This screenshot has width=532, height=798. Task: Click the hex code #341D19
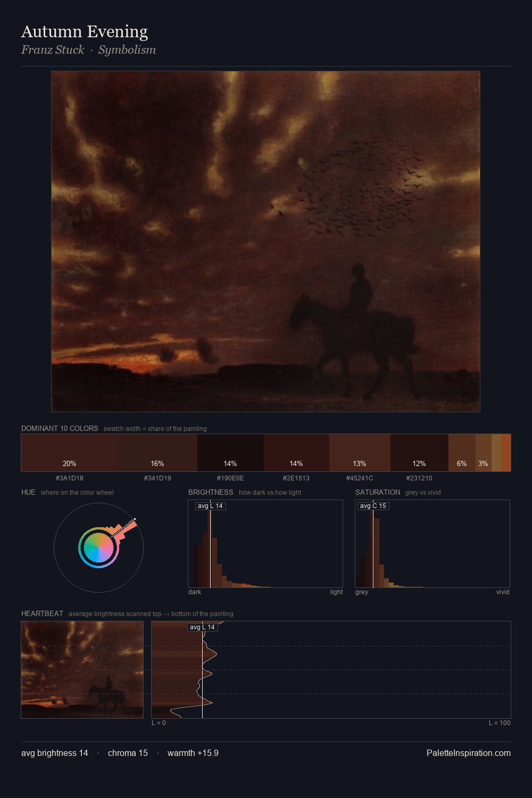pos(157,478)
